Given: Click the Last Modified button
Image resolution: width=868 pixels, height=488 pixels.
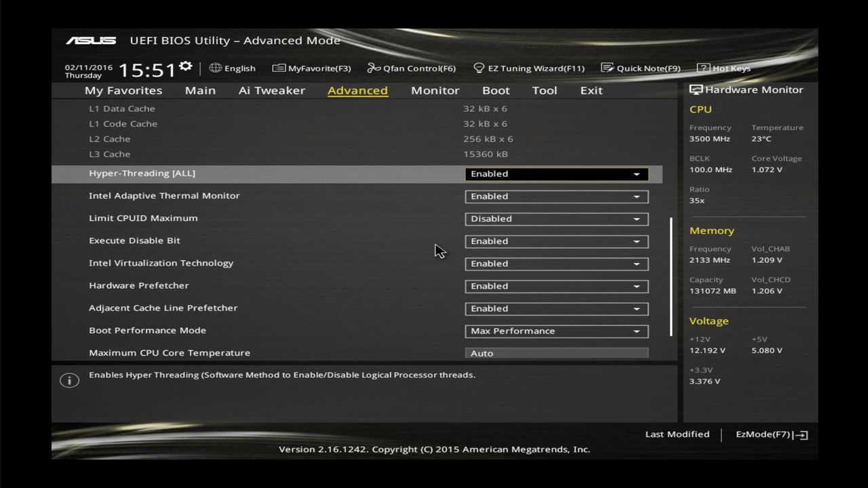Looking at the screenshot, I should (x=677, y=434).
